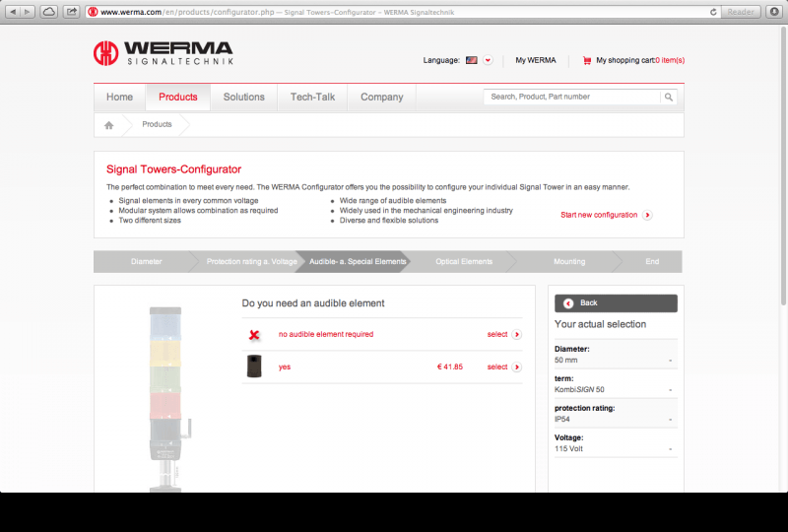This screenshot has height=532, width=788.
Task: Click the US flag language icon
Action: point(472,60)
